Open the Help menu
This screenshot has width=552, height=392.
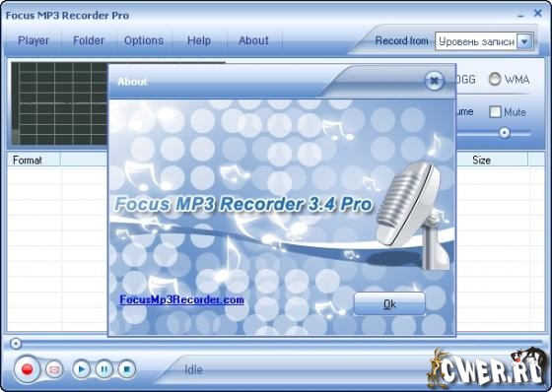(x=199, y=40)
